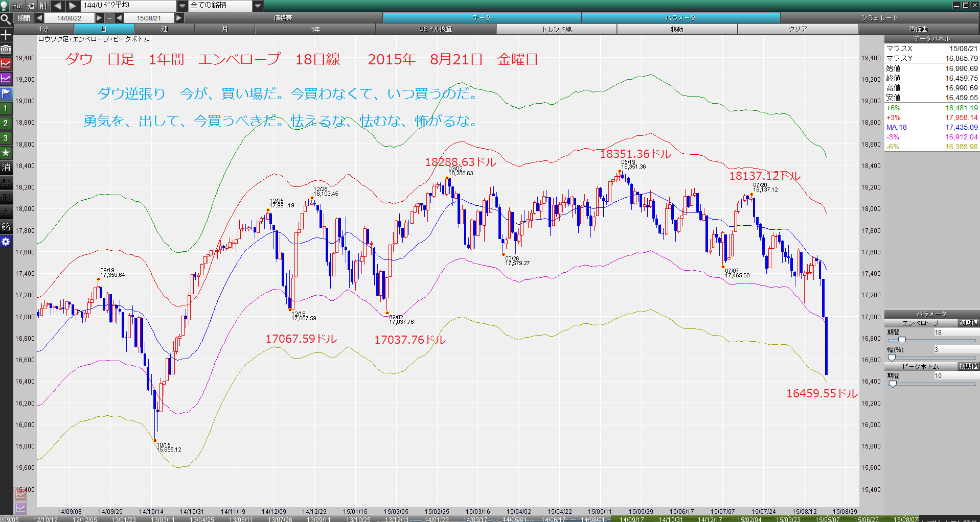
Task: Click MA:18 value 17,435.09
Action: [961, 128]
